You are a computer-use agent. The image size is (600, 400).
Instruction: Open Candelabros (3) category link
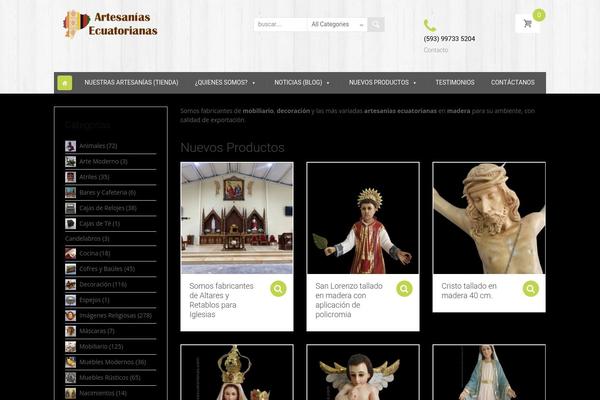(x=87, y=238)
